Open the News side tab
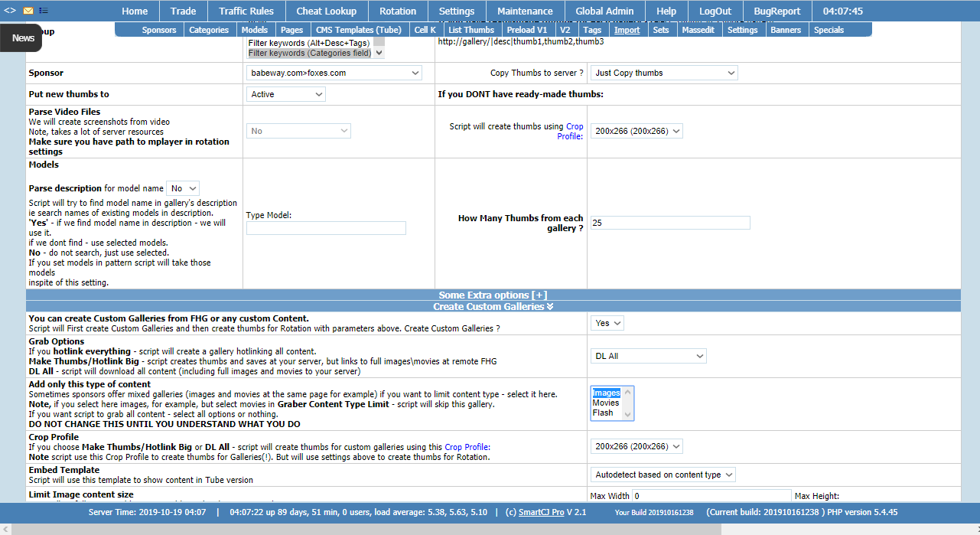This screenshot has height=535, width=980. click(23, 38)
